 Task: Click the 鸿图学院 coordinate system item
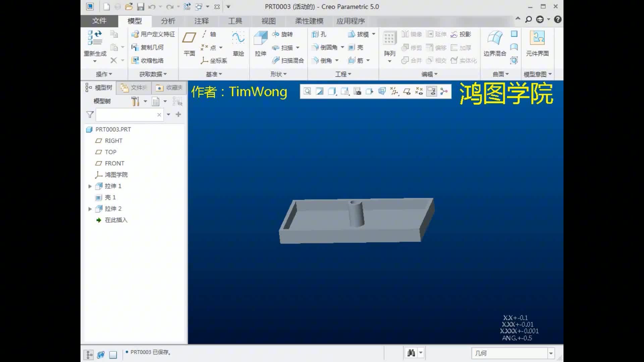116,175
